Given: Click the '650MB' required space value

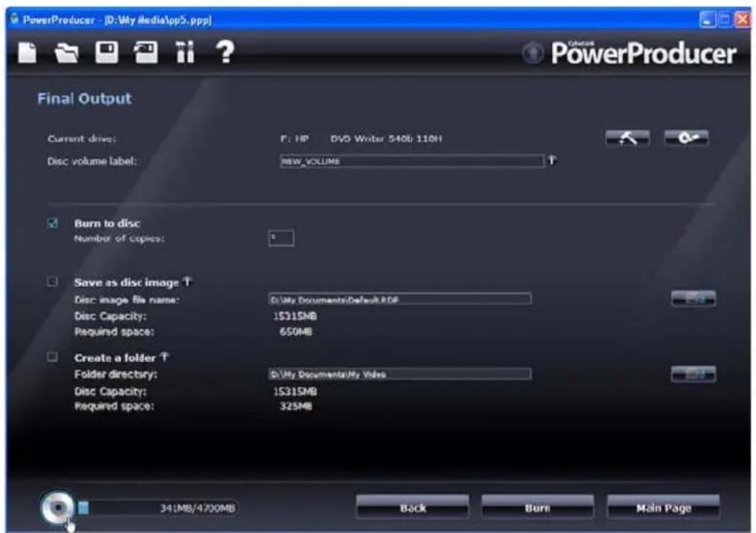Looking at the screenshot, I should [295, 331].
